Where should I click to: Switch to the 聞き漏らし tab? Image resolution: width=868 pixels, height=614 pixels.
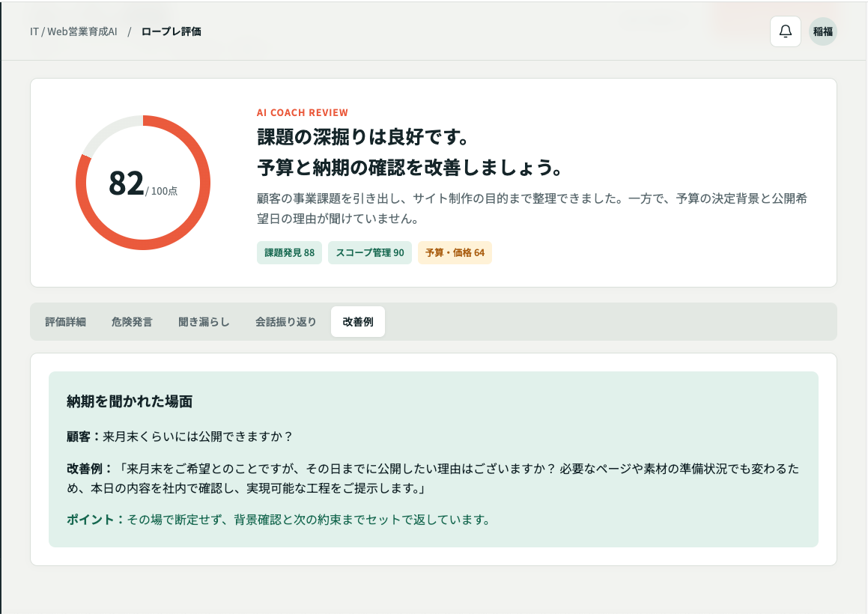click(x=204, y=322)
